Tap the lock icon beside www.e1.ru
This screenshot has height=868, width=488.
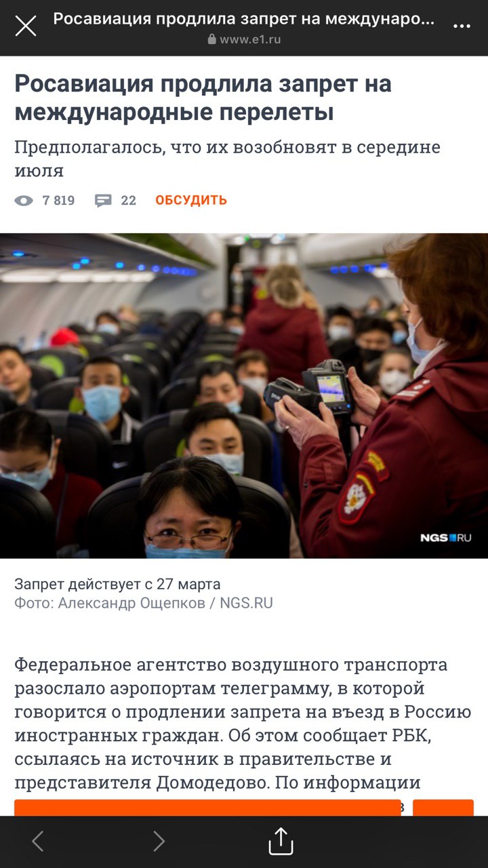pos(211,40)
